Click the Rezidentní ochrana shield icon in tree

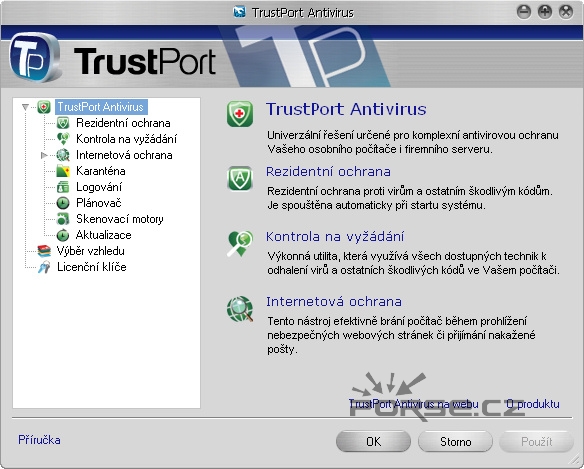[x=63, y=123]
